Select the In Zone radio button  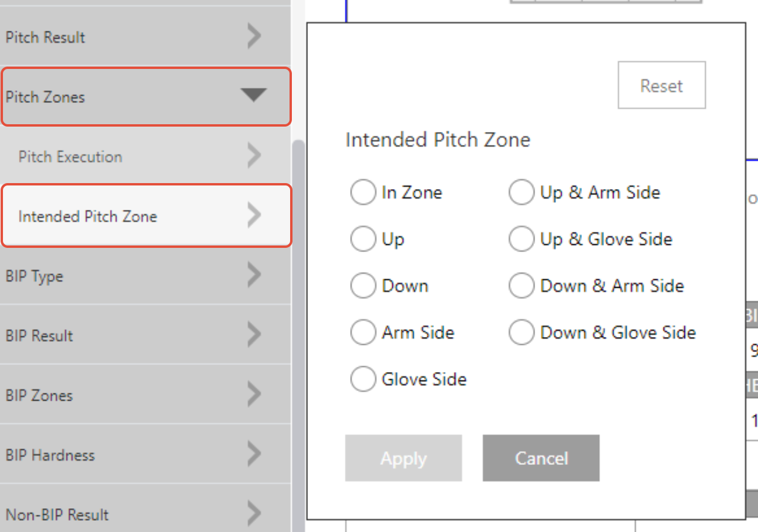[x=363, y=193]
